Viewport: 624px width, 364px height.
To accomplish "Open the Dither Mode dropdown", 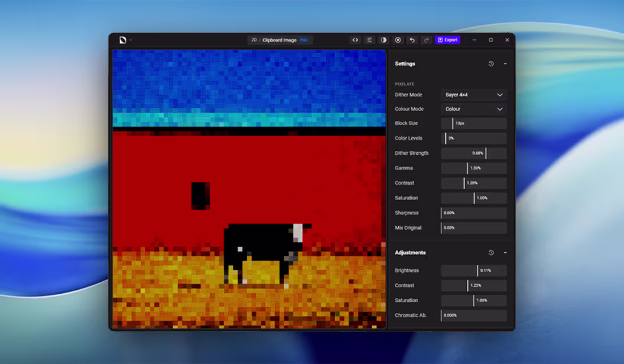I will pyautogui.click(x=474, y=95).
